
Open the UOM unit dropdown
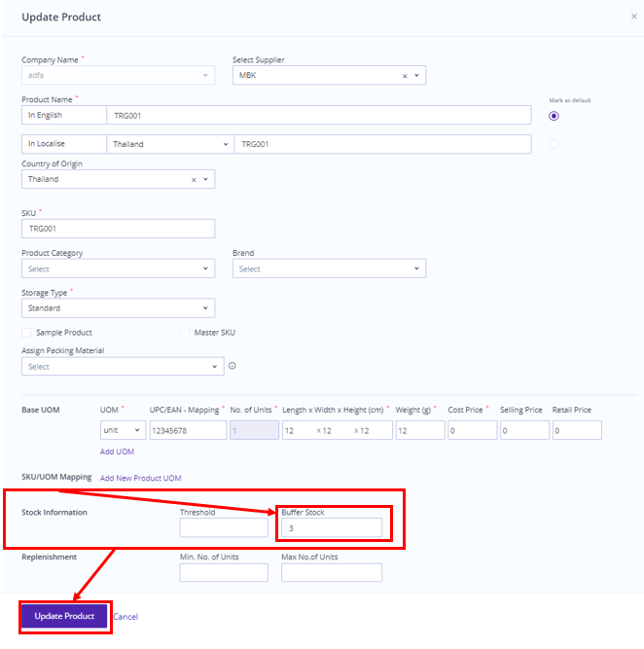click(123, 430)
